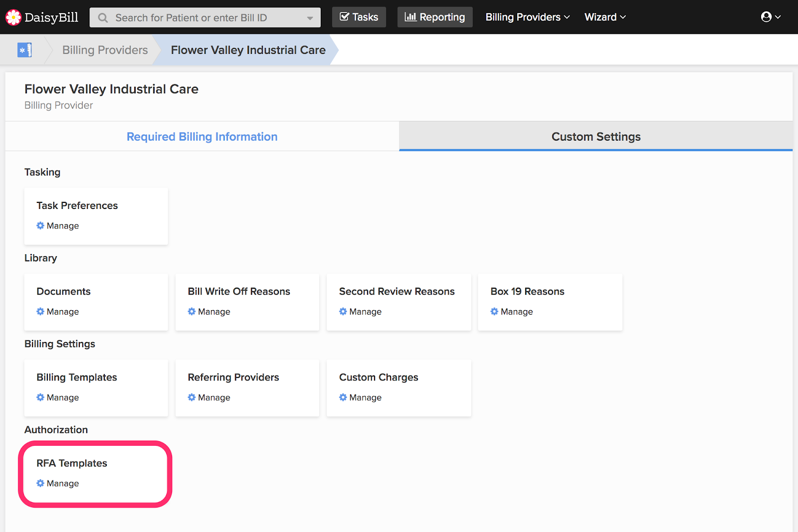Click the DaisyBill flower logo
The height and width of the screenshot is (532, 798).
point(13,17)
